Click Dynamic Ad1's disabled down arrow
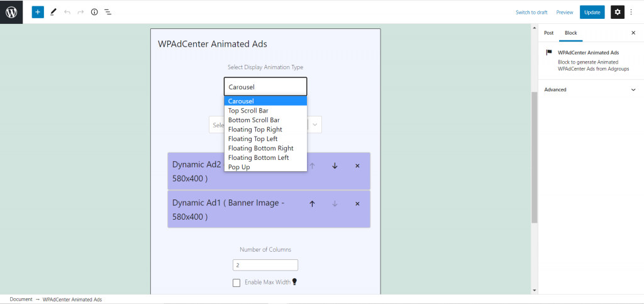644x304 pixels. click(x=335, y=203)
